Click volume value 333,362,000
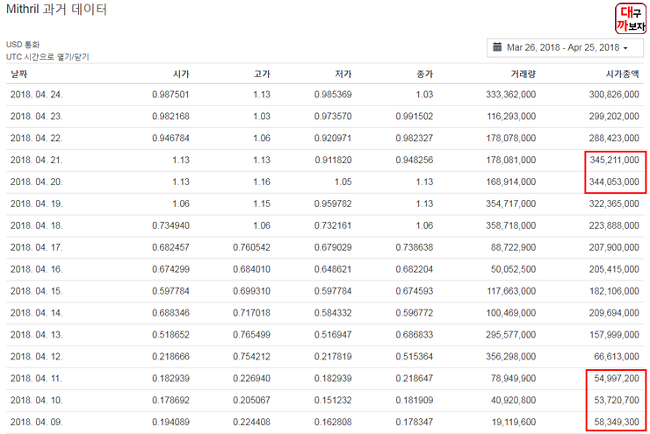This screenshot has width=650, height=434. 511,95
